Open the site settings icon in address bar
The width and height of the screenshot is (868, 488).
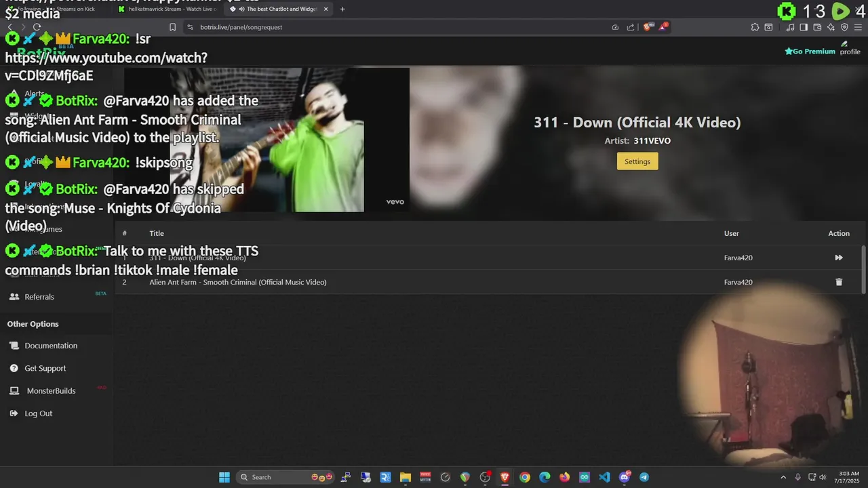click(x=191, y=27)
